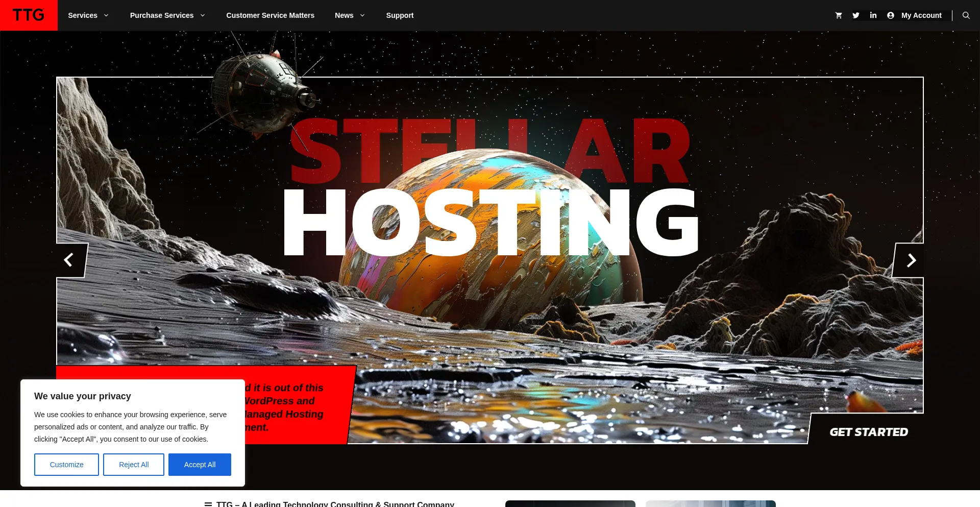Reject All cookies
This screenshot has width=980, height=507.
pos(134,465)
